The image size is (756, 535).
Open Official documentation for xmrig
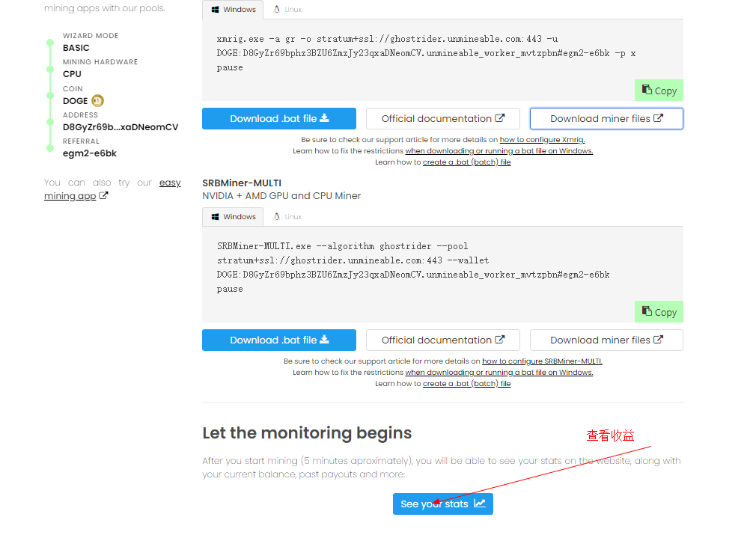442,118
